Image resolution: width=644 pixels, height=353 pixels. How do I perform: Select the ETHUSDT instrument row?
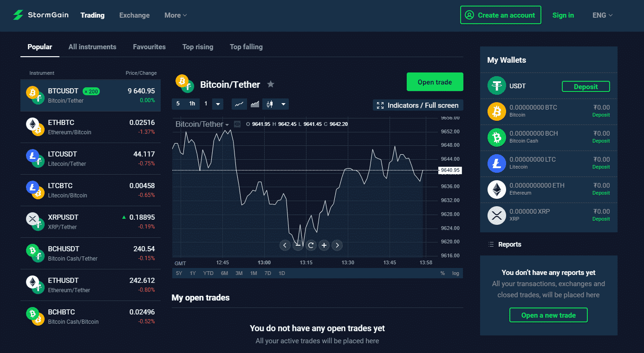pos(91,285)
